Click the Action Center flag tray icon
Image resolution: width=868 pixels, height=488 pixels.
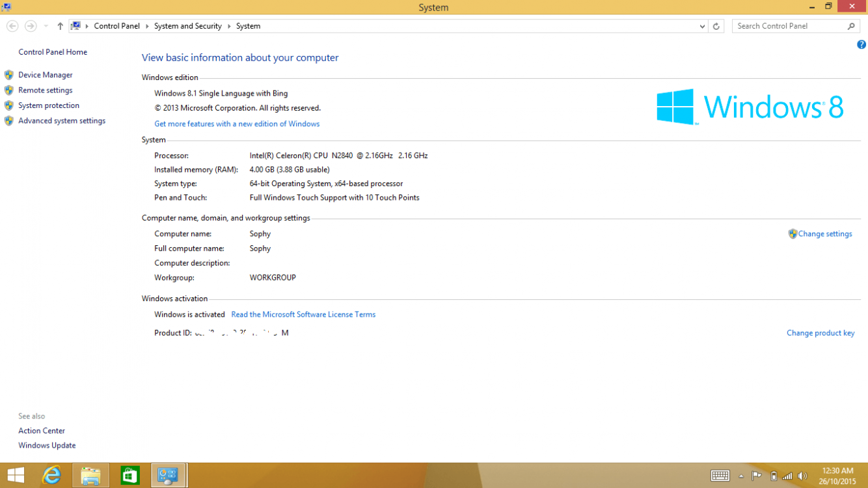(756, 476)
